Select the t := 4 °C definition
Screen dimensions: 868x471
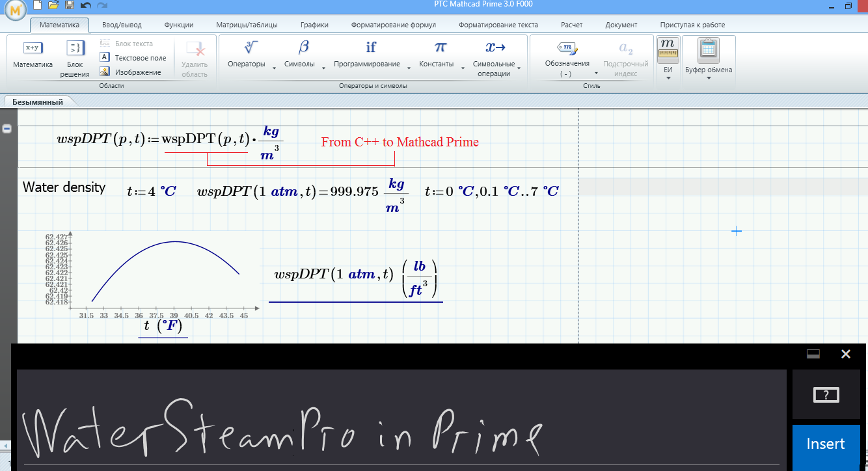[x=151, y=191]
